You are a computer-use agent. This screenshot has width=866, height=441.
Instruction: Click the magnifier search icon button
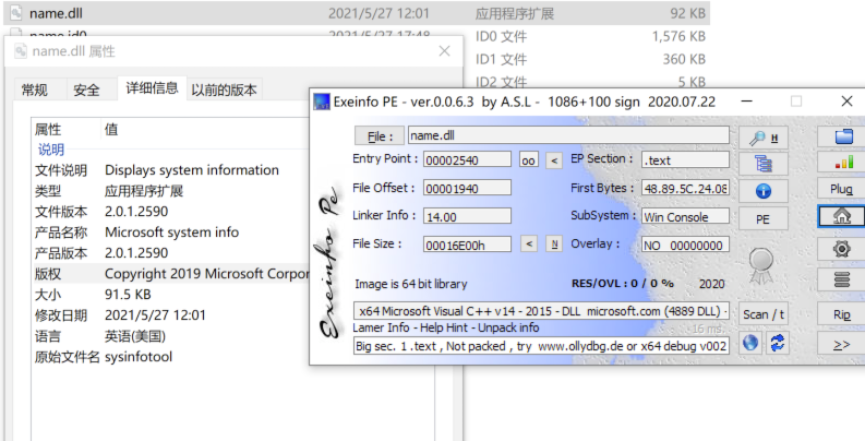pos(763,137)
